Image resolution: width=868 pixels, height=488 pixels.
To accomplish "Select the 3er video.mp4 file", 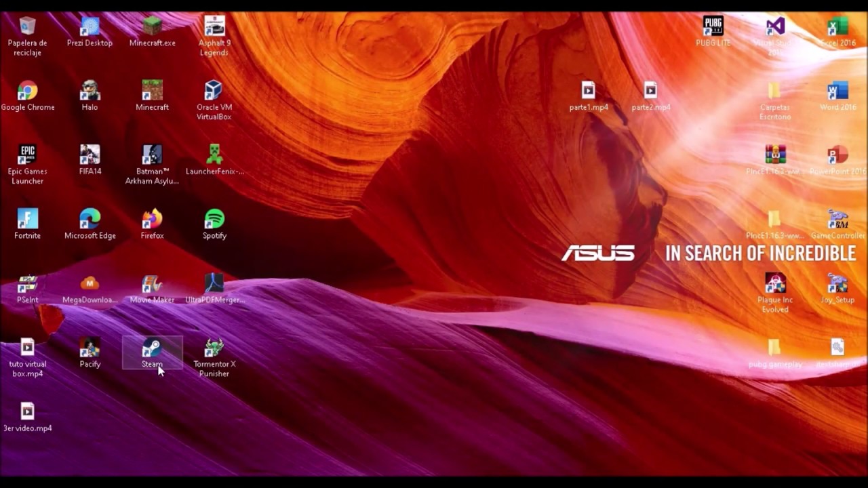I will coord(27,417).
